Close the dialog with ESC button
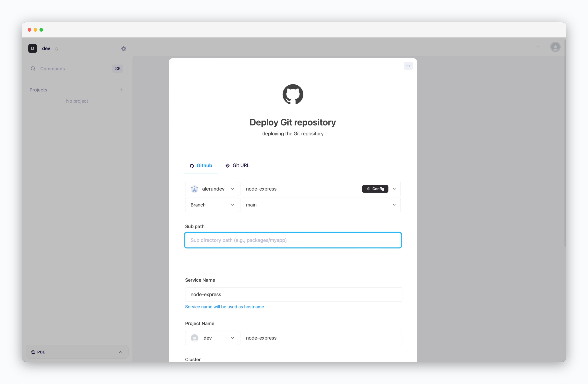This screenshot has height=384, width=588. tap(408, 66)
